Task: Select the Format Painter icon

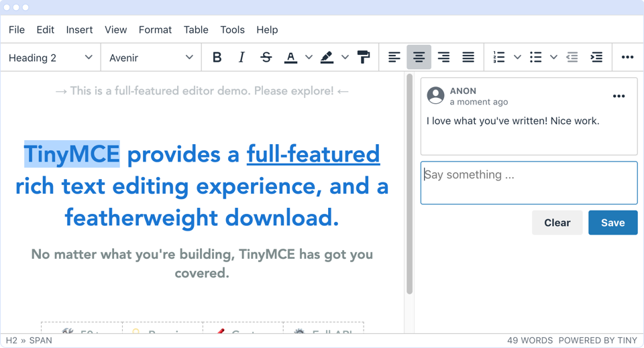Action: (x=364, y=58)
